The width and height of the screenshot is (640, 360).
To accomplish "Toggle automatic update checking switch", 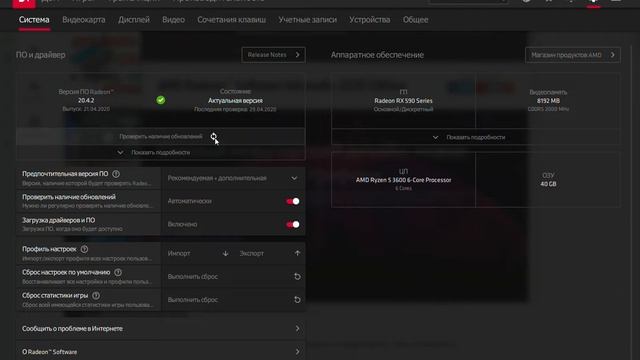I will pyautogui.click(x=293, y=201).
